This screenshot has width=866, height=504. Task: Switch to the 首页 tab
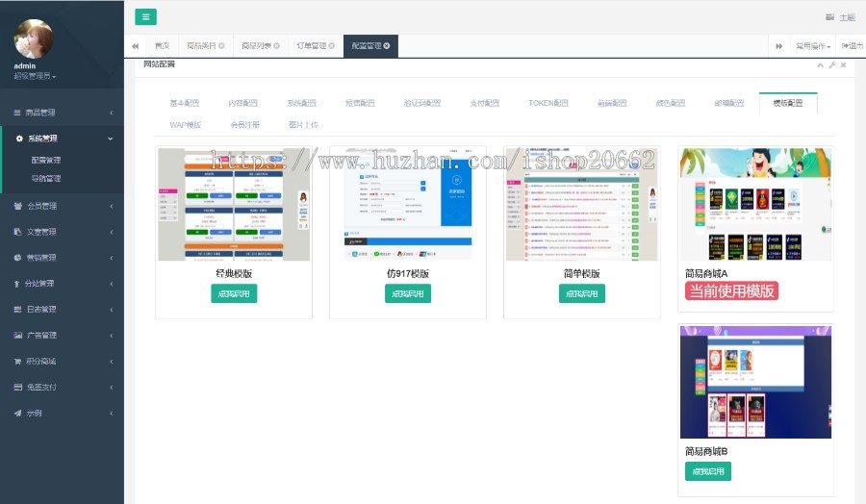[x=162, y=46]
